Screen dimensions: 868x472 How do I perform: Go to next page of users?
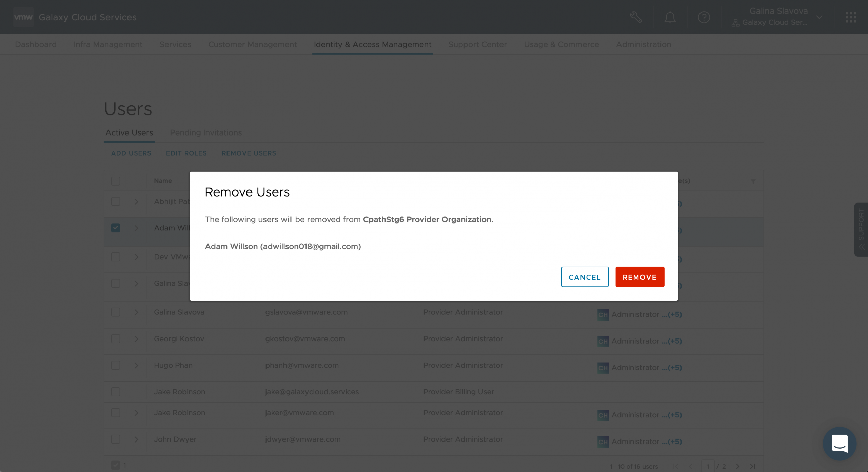pos(737,466)
